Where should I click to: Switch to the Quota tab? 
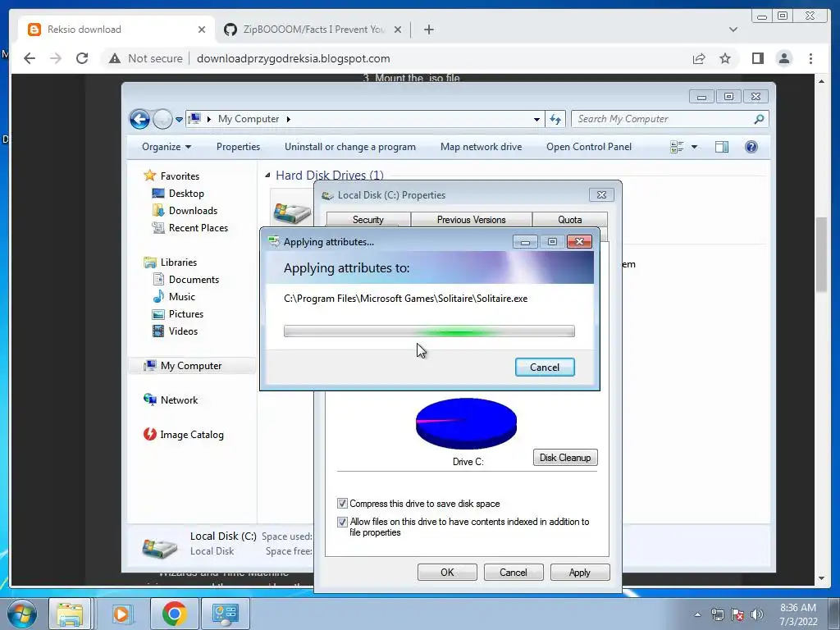tap(569, 220)
